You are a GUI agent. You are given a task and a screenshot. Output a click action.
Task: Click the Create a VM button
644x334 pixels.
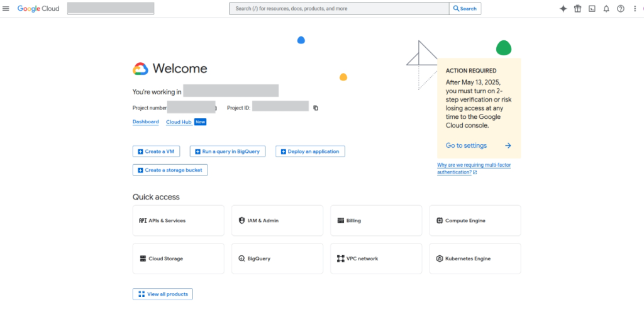[x=156, y=152]
